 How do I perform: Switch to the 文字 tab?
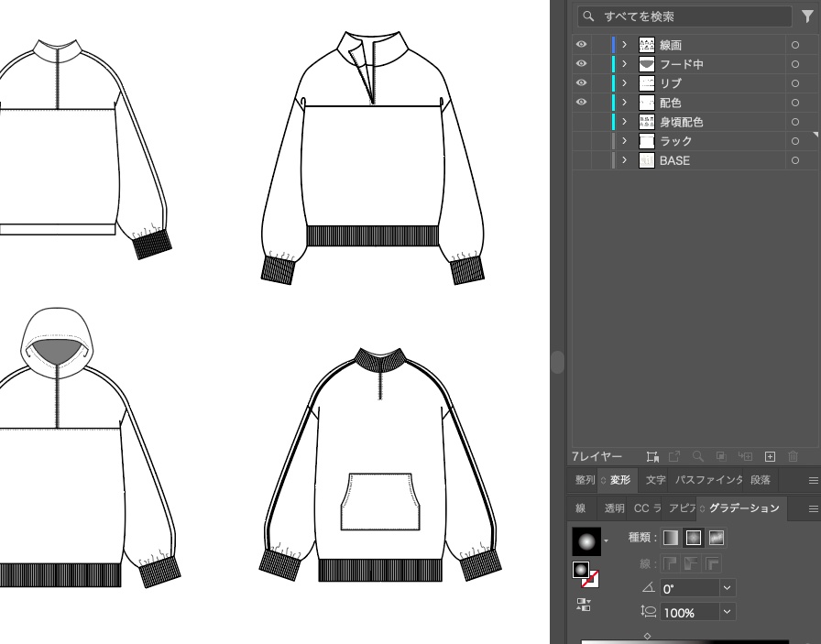tap(655, 480)
